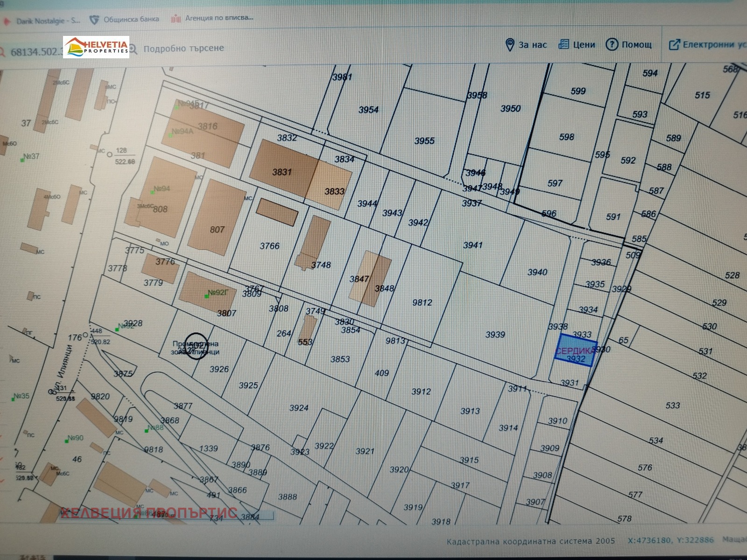Click the circled 502 marker on map
This screenshot has height=560, width=747.
(197, 346)
